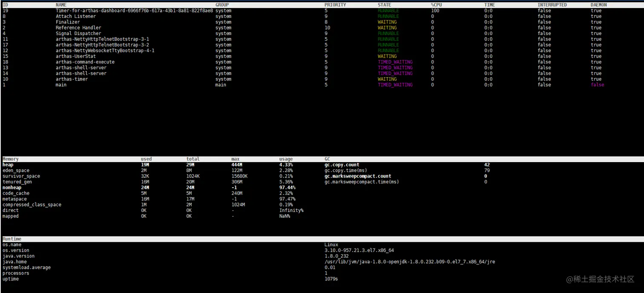
Task: Click the Reference Handler thread name
Action: (x=78, y=28)
